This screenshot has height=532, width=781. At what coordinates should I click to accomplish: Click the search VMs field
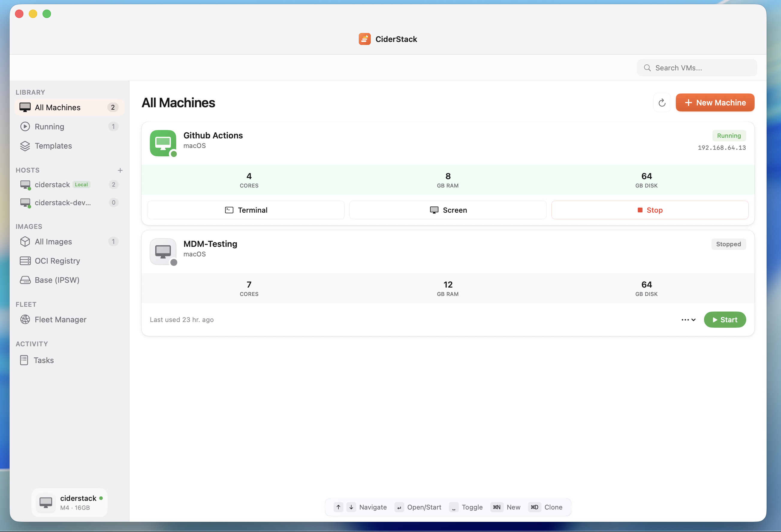point(697,67)
